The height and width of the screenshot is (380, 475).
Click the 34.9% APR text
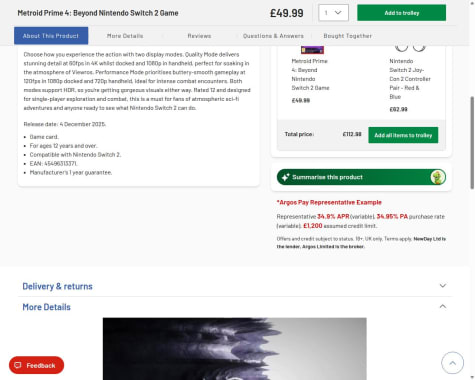(x=333, y=216)
